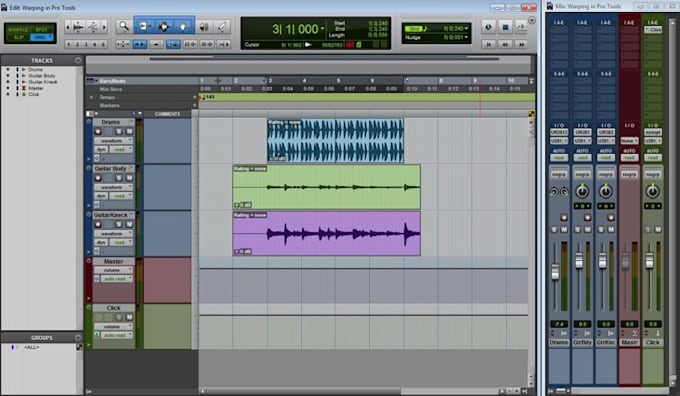The image size is (680, 396).
Task: Click the GtrBdy pan knob in Mix window
Action: 582,191
